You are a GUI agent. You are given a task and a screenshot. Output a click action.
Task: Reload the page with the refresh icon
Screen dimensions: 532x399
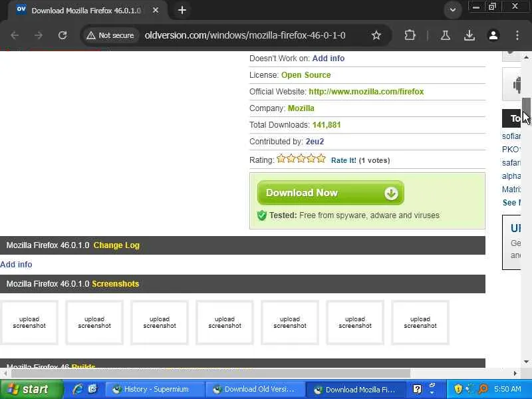[63, 35]
